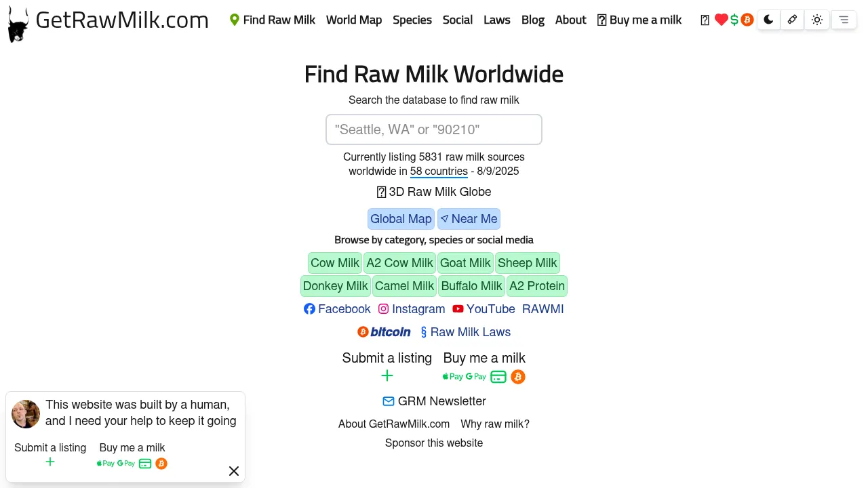This screenshot has height=488, width=868.
Task: Open the RAWMI link
Action: [x=543, y=309]
